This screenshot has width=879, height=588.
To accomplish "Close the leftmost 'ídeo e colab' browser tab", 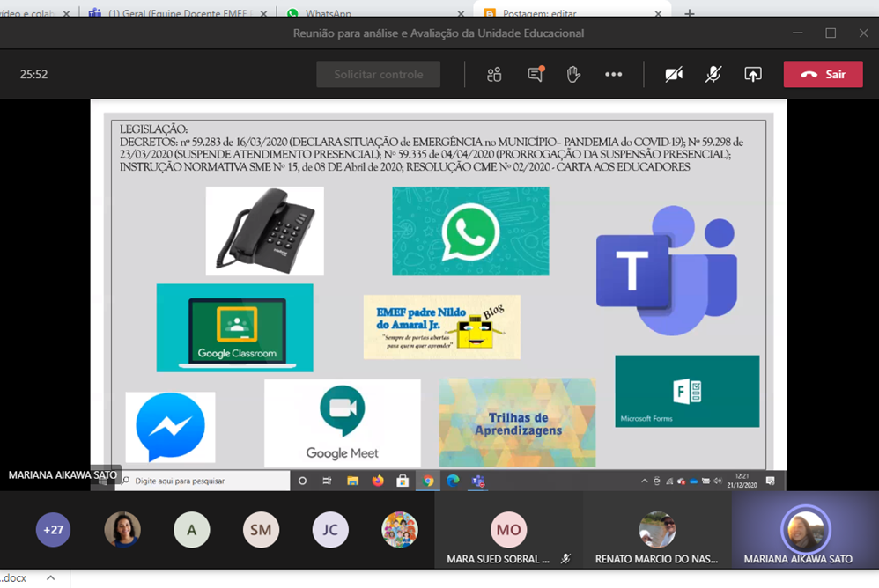I will click(x=66, y=13).
